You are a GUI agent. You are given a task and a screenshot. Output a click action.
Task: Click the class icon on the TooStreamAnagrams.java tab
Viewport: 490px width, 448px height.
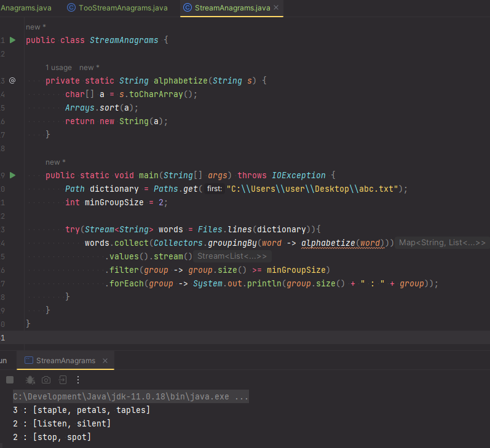click(71, 7)
